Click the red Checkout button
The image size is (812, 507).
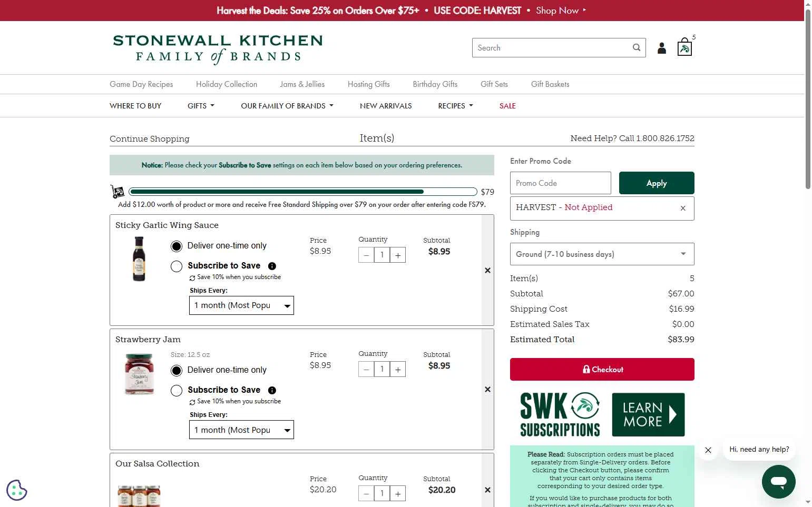602,369
